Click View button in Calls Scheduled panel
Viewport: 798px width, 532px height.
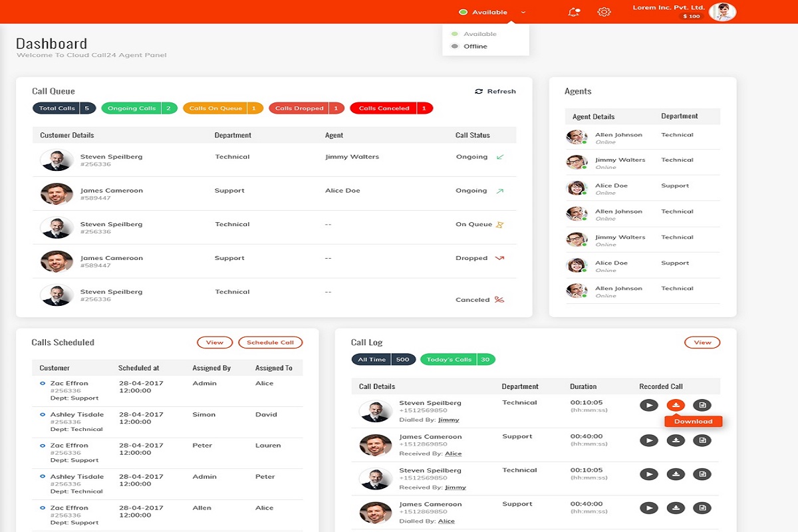click(215, 342)
